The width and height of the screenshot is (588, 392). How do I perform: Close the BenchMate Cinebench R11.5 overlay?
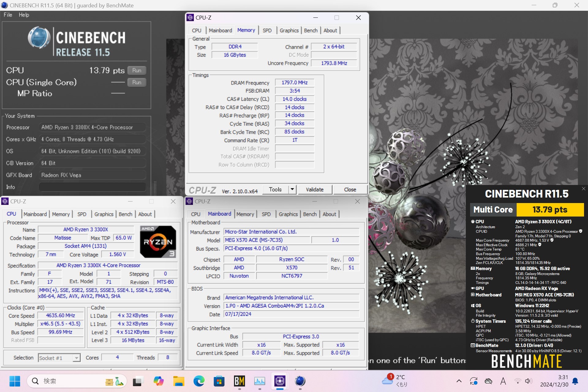point(583,189)
